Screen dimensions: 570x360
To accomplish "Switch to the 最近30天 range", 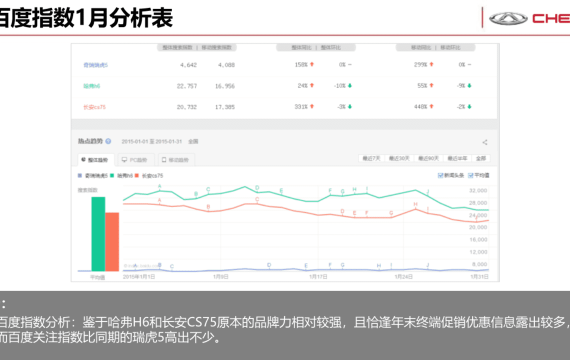I will 399,159.
